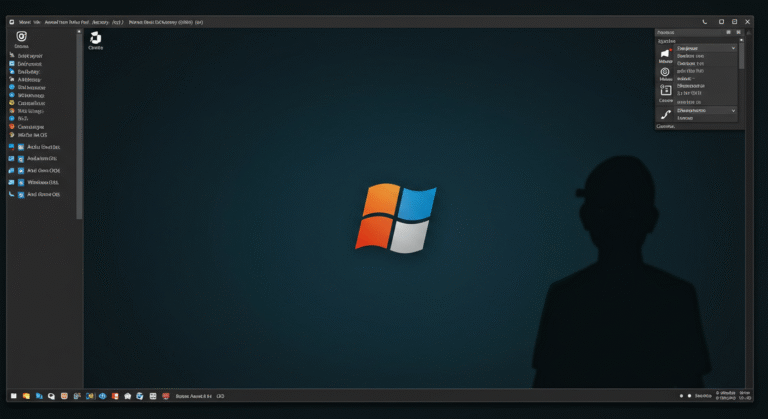The height and width of the screenshot is (419, 768).
Task: Click the left sidebar's vertical scrollbar
Action: click(79, 126)
